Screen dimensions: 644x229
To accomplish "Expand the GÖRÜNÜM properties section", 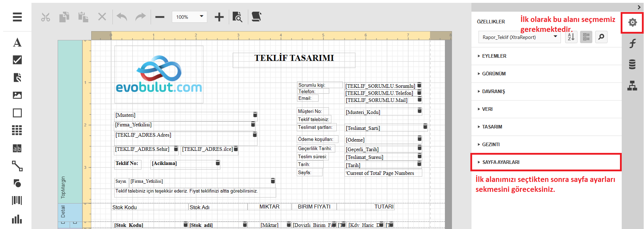I will pos(494,74).
